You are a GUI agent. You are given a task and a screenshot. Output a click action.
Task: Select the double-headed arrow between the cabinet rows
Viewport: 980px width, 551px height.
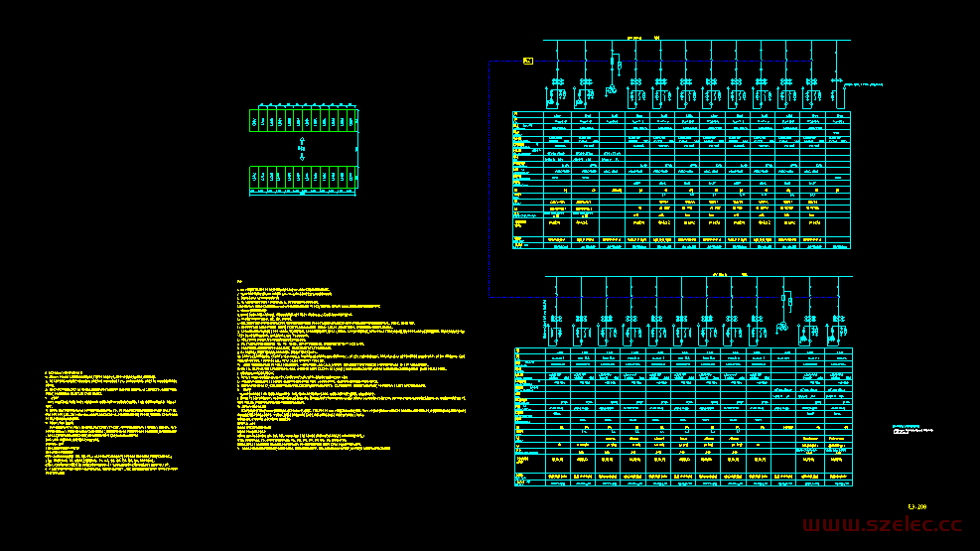(x=302, y=149)
